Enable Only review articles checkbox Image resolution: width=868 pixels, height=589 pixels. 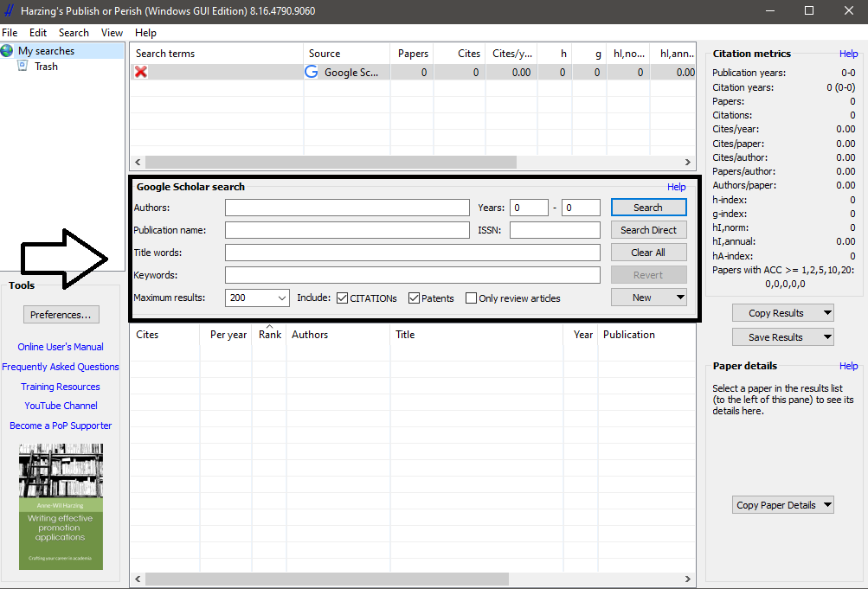tap(471, 298)
